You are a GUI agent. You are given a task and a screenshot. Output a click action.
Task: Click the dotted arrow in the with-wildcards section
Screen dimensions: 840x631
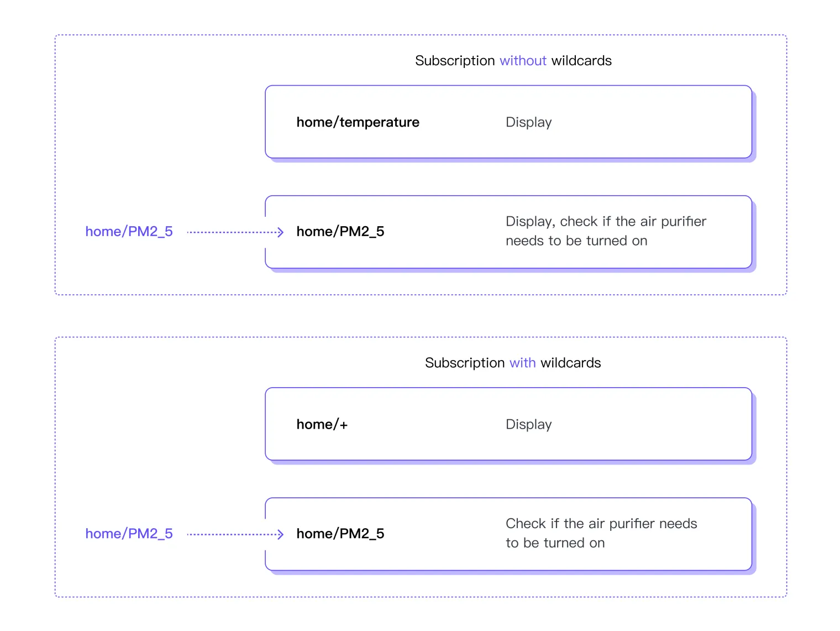point(235,534)
